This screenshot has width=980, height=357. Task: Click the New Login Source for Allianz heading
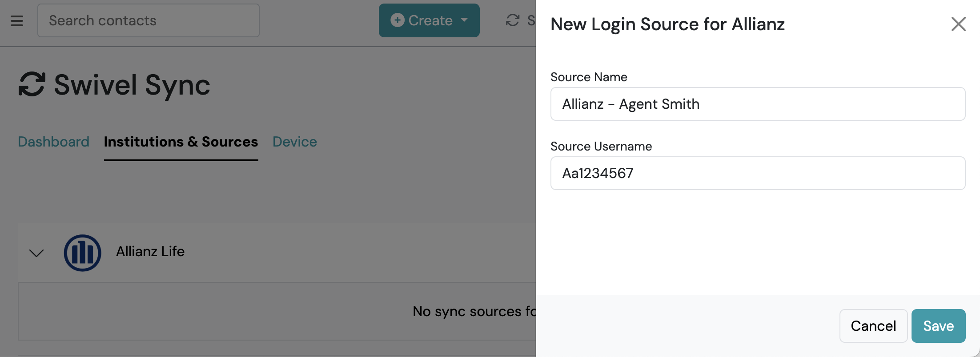(x=667, y=24)
